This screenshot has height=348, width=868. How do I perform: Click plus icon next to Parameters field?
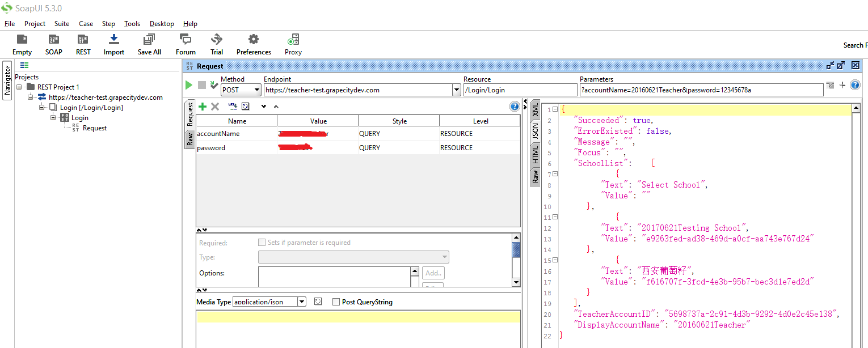(x=842, y=85)
